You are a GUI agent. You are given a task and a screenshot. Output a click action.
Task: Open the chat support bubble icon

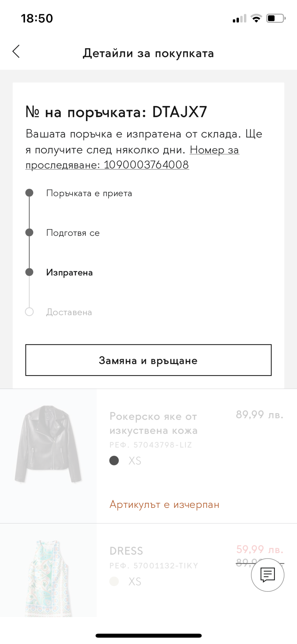pyautogui.click(x=267, y=575)
